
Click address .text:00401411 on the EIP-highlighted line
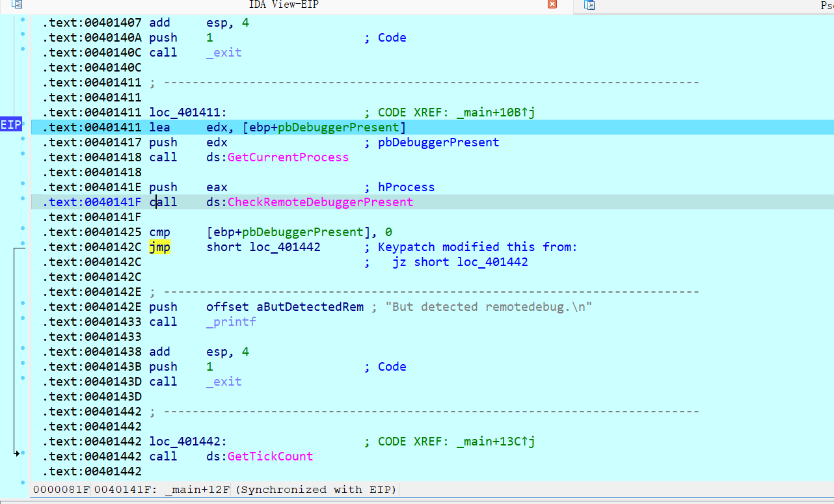[92, 127]
